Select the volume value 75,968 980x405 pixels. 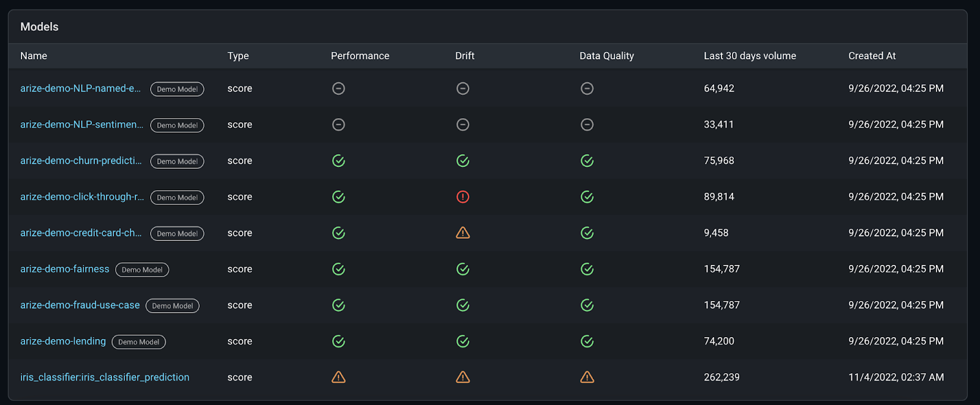[x=719, y=160]
